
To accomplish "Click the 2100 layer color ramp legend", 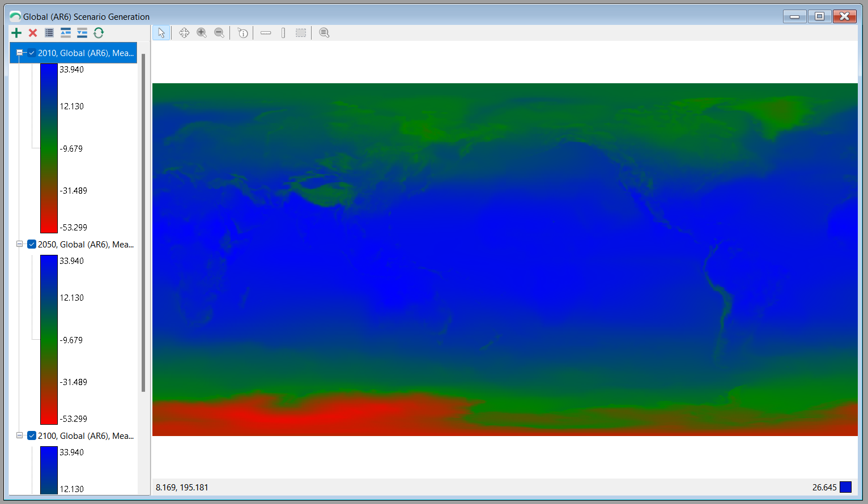I will (x=49, y=471).
